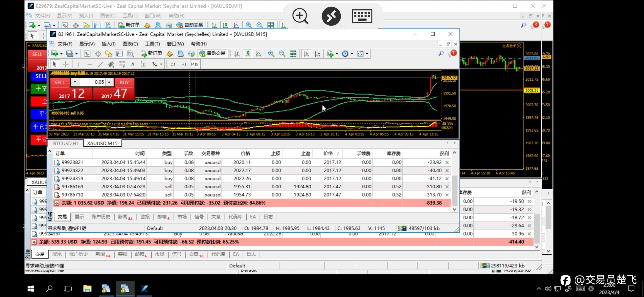Click Signals radio-wave icon in front window toolbar

pyautogui.click(x=191, y=54)
